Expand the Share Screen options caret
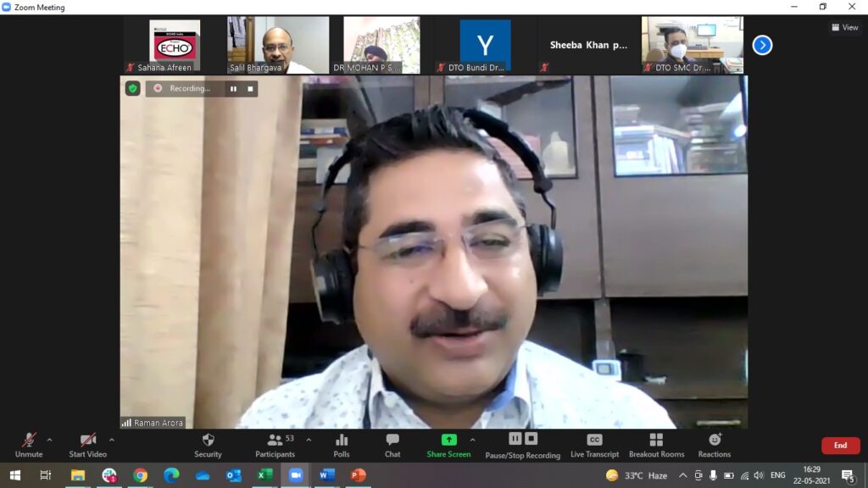 [472, 440]
